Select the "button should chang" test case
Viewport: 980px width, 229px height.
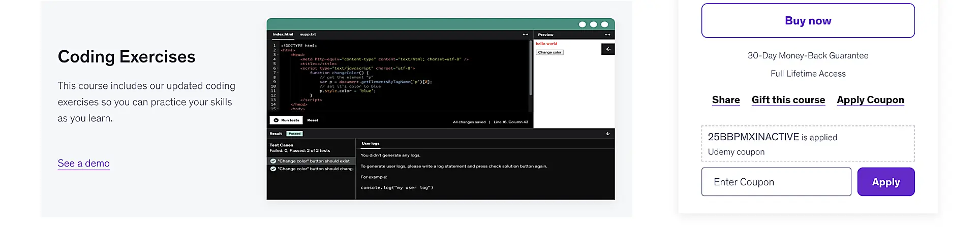coord(311,169)
